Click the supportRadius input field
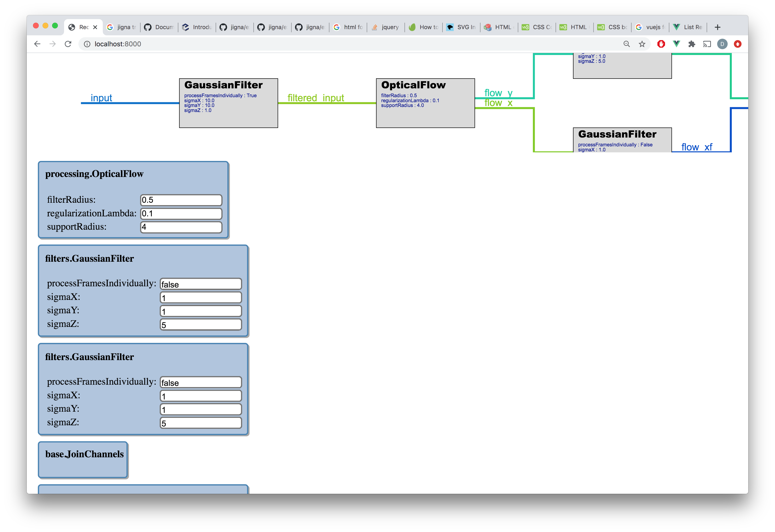Image resolution: width=775 pixels, height=532 pixels. click(x=181, y=227)
